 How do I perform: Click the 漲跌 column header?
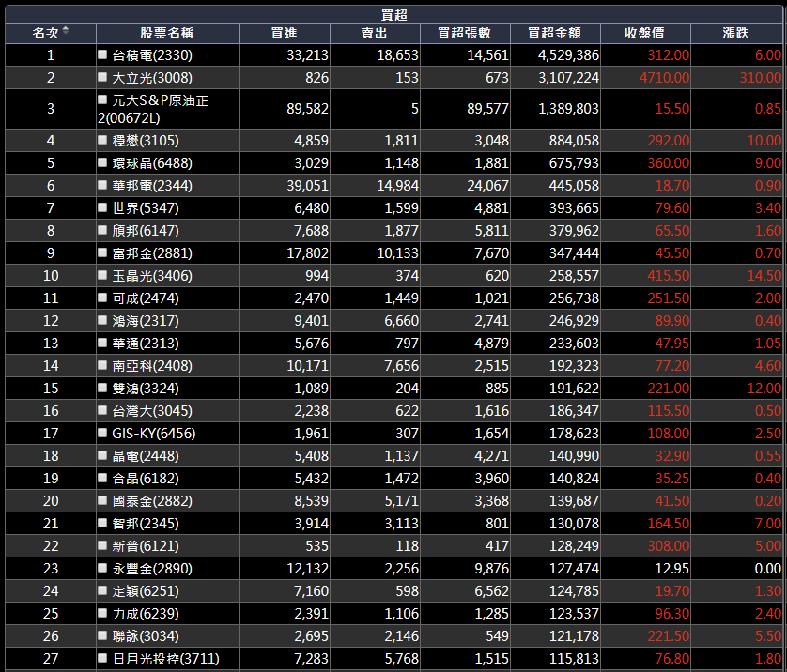pos(736,33)
